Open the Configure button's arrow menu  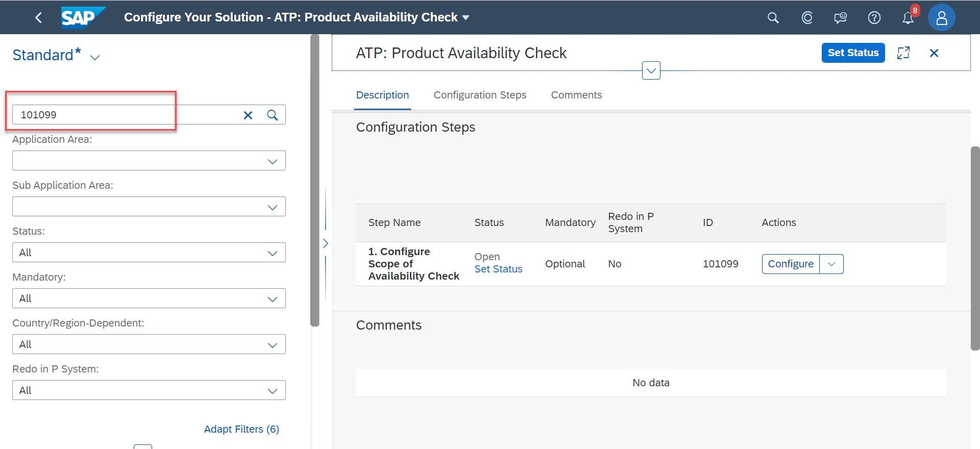[x=831, y=264]
